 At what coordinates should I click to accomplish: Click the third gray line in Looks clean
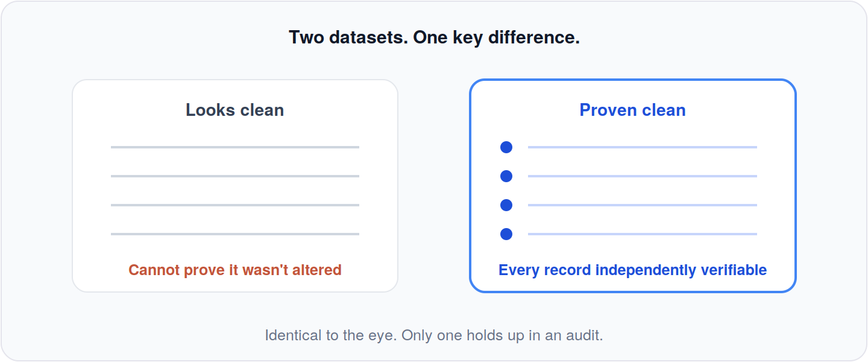tap(235, 205)
